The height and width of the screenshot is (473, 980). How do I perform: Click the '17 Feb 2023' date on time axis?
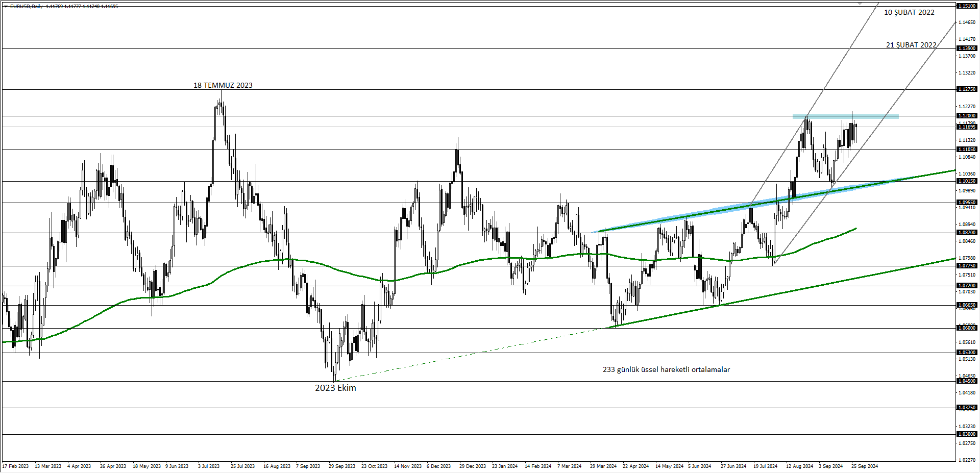pos(15,466)
